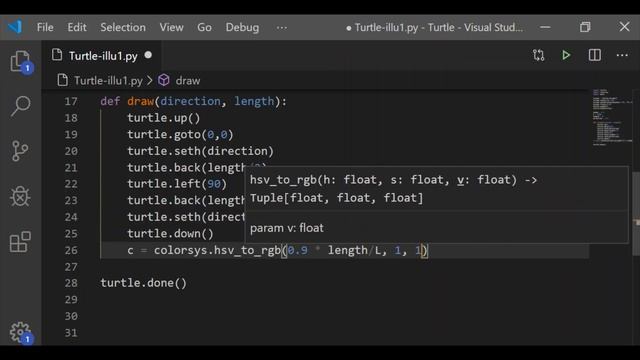Minimize the Visual Studio Code window

click(x=545, y=27)
